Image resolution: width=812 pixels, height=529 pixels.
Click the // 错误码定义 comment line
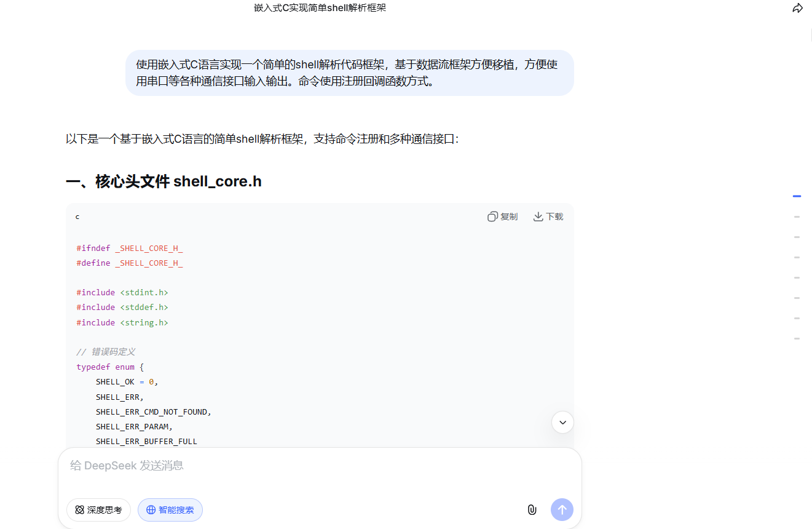point(106,352)
